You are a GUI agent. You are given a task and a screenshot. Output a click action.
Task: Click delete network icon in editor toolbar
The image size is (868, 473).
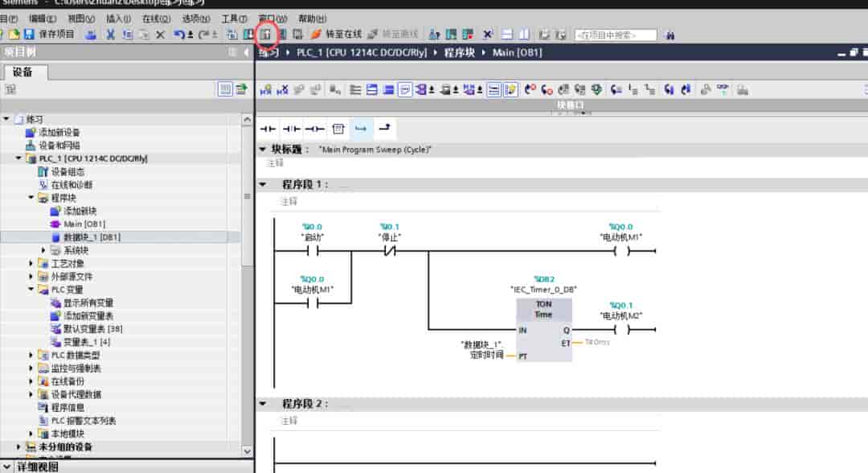pyautogui.click(x=283, y=90)
